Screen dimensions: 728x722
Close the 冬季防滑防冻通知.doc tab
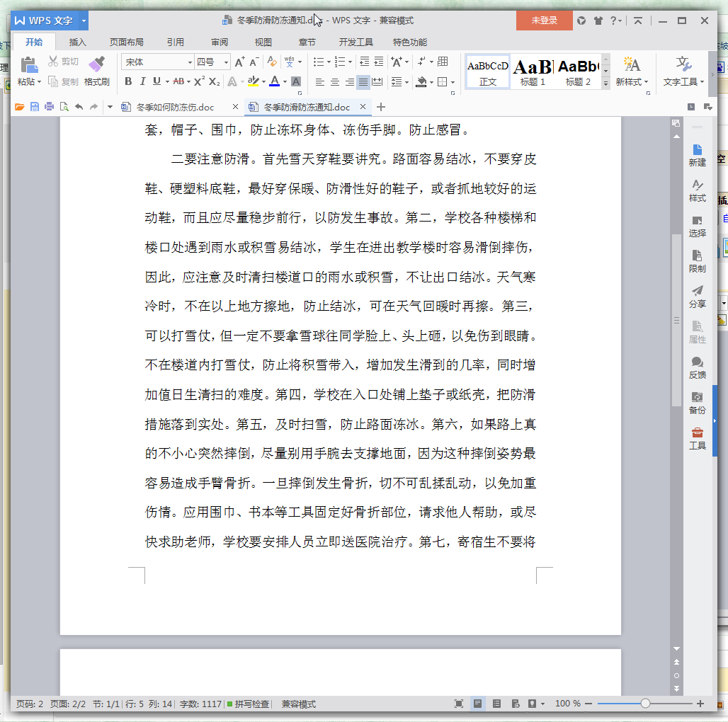(363, 107)
